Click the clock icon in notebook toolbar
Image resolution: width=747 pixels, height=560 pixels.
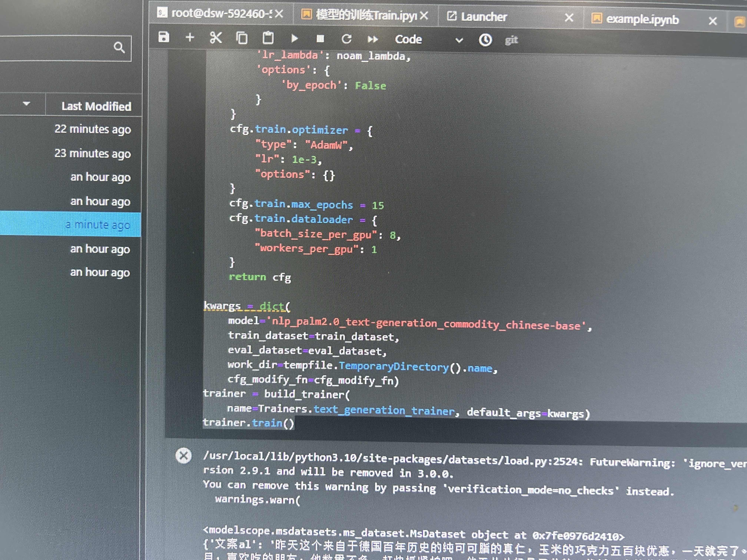point(485,40)
